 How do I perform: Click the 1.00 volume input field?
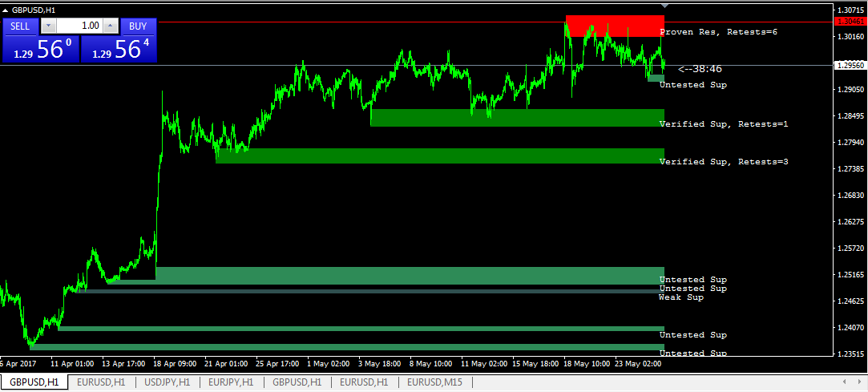click(79, 26)
